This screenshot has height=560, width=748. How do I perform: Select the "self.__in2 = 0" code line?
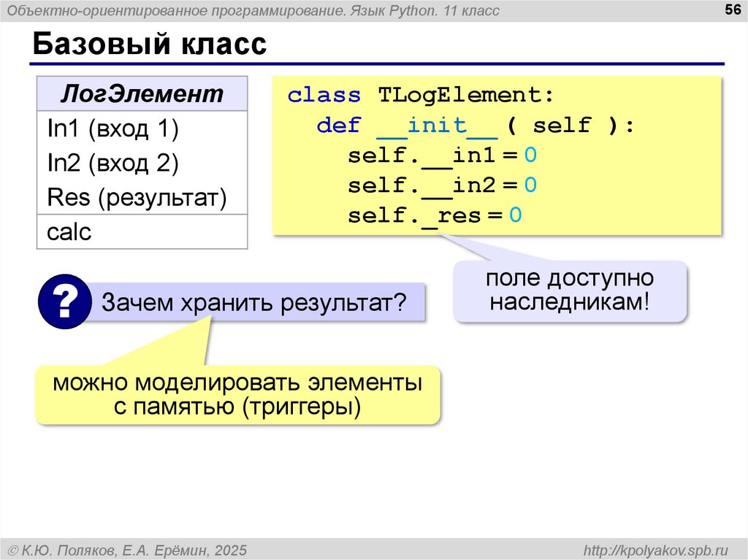(x=442, y=185)
